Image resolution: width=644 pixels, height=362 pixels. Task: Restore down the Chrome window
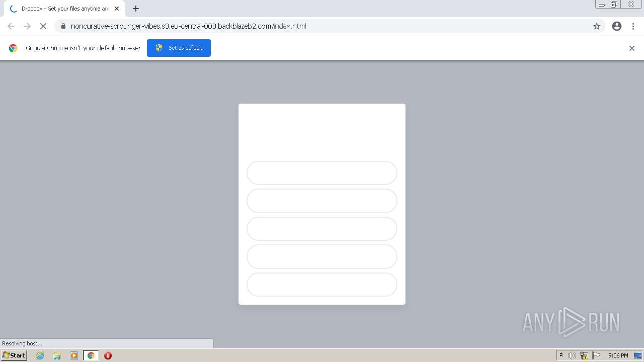coord(614,5)
